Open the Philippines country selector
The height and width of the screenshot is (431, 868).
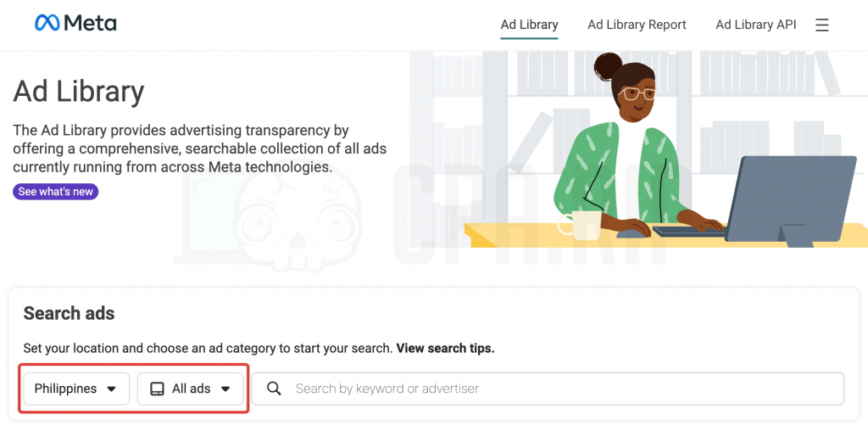coord(76,389)
